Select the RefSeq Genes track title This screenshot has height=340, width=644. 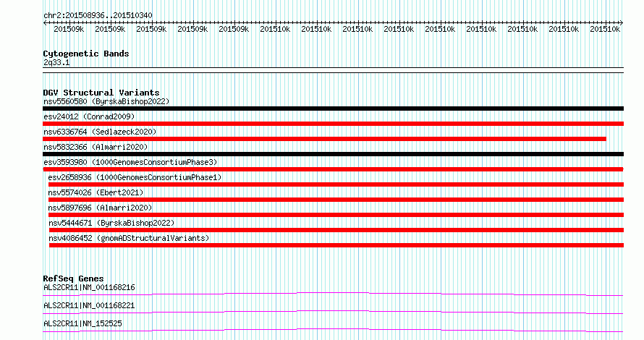click(73, 279)
